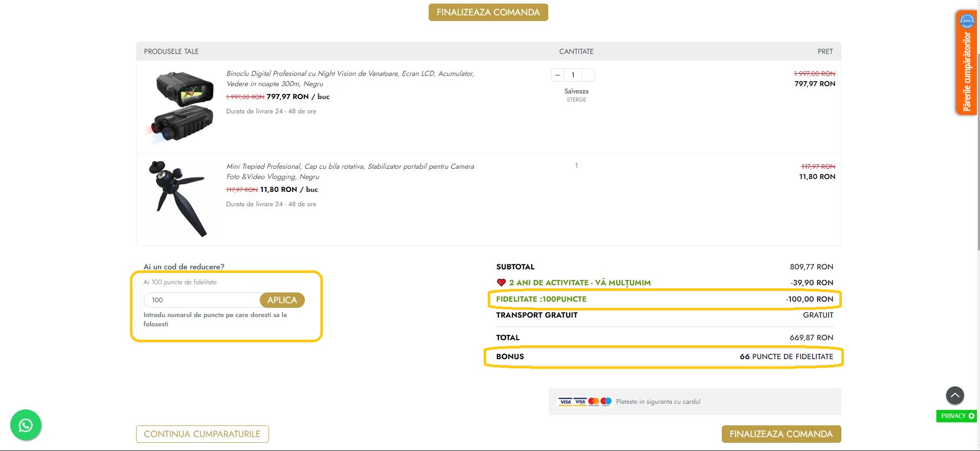Click the 809,77 RON subtotal value
This screenshot has height=451, width=980.
(812, 267)
